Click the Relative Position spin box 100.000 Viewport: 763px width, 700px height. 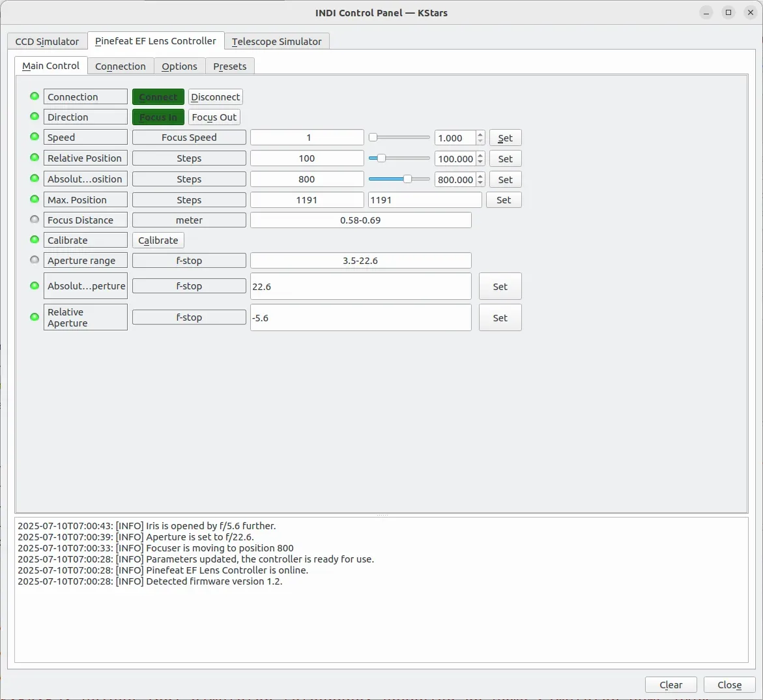click(x=455, y=159)
